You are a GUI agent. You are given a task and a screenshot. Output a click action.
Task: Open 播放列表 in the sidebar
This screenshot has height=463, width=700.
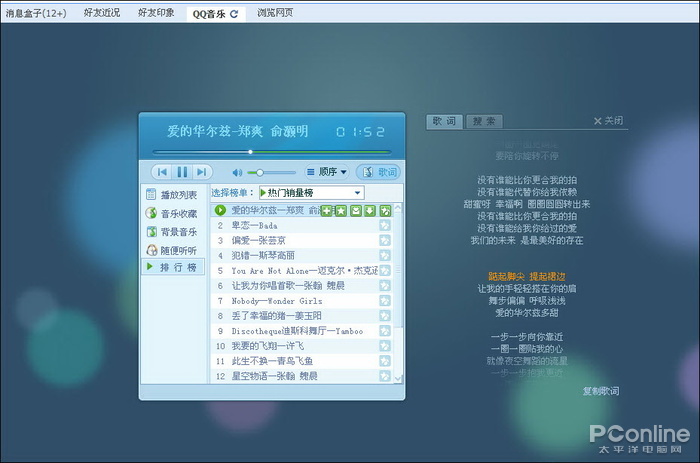click(x=172, y=195)
